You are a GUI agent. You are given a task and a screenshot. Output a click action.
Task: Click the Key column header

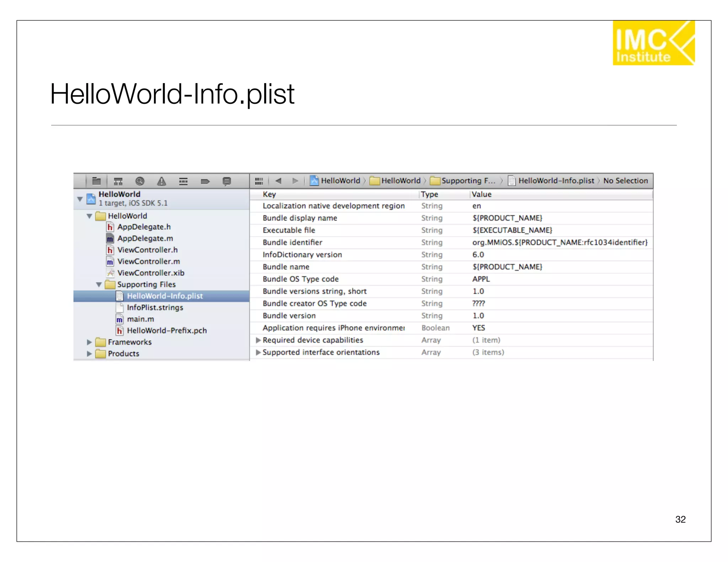click(269, 194)
